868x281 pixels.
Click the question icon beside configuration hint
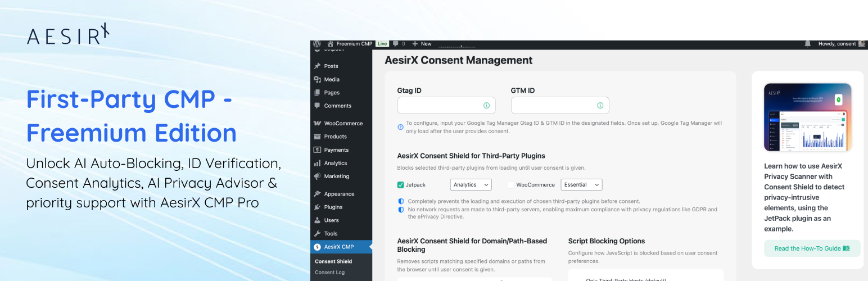click(x=400, y=127)
